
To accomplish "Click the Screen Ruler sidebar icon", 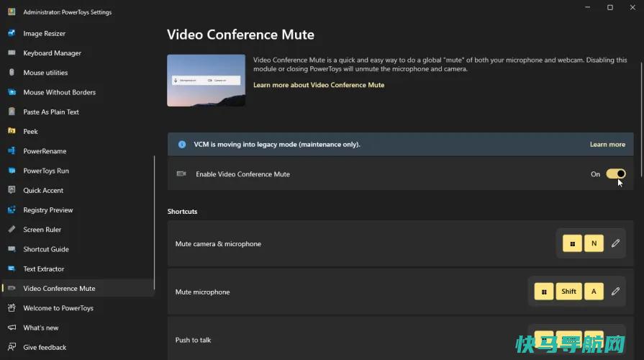I will (12, 229).
